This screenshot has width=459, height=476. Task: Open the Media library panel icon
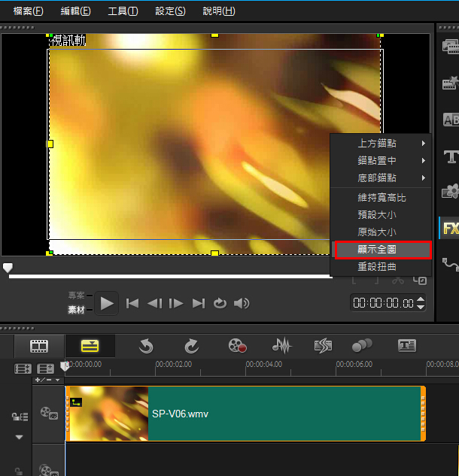pyautogui.click(x=450, y=46)
